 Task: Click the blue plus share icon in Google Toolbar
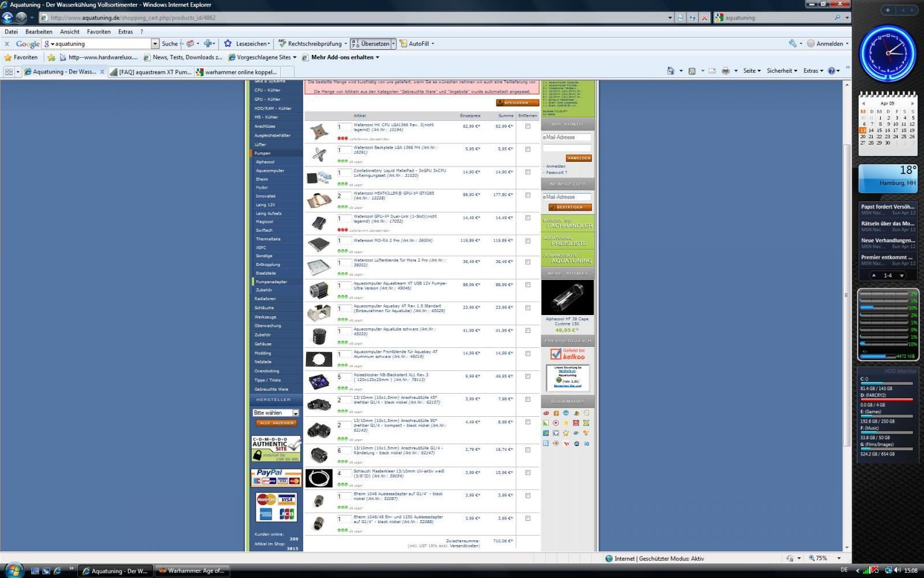(208, 43)
